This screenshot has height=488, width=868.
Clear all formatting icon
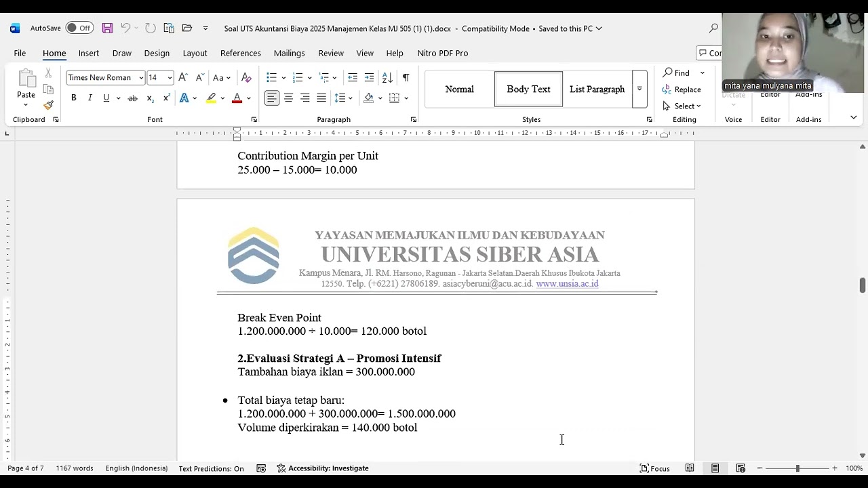246,77
